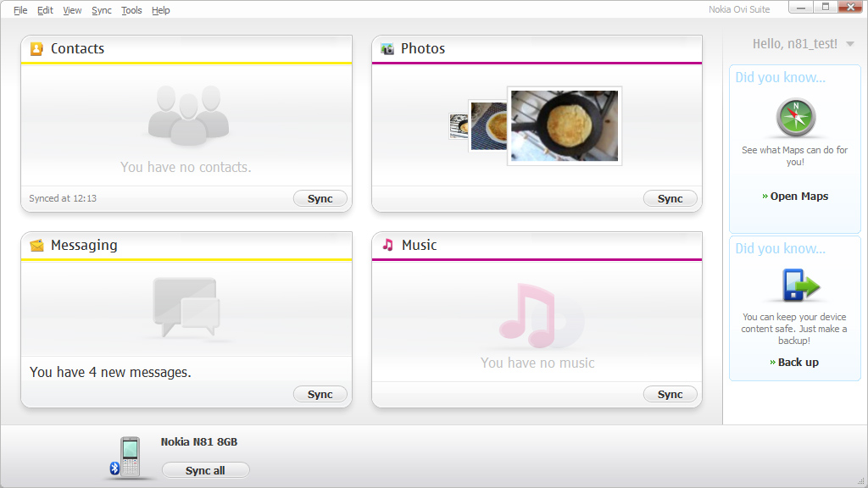Screen dimensions: 868x488
Task: Click the Sync all button
Action: pos(205,470)
